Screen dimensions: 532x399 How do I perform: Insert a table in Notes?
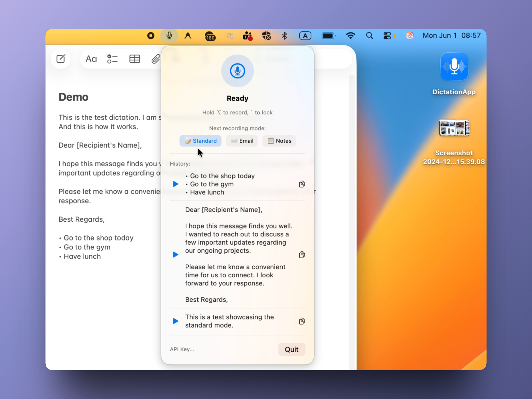point(135,59)
